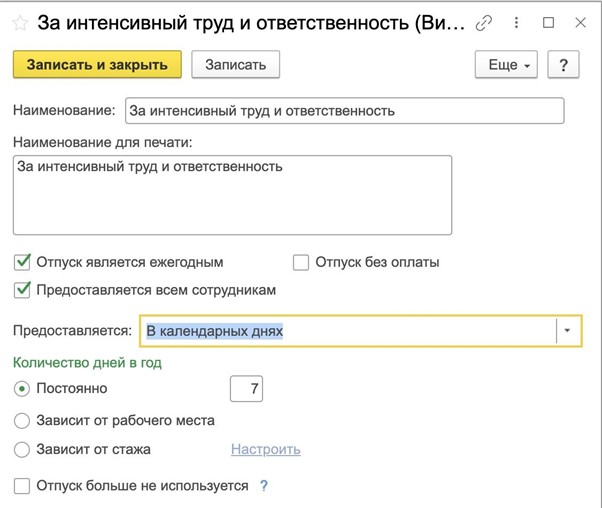Screen dimensions: 602x508
Task: Copy link to this form via chain icon
Action: (485, 23)
